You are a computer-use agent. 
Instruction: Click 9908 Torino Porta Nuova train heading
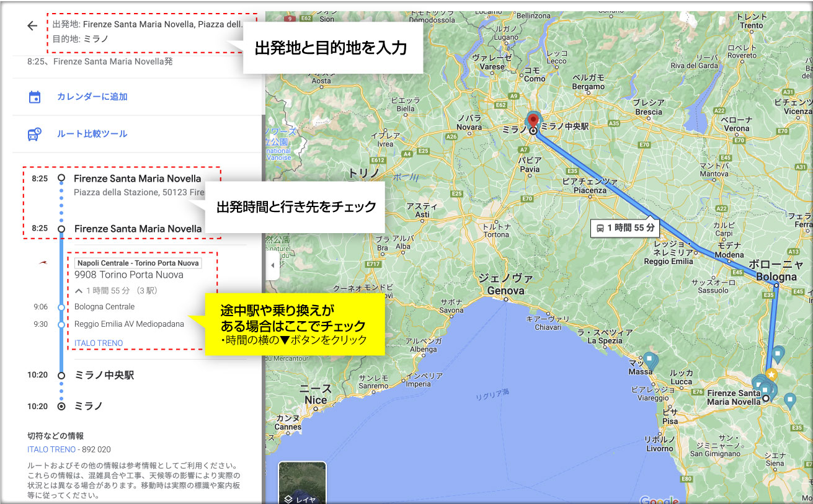click(x=129, y=275)
